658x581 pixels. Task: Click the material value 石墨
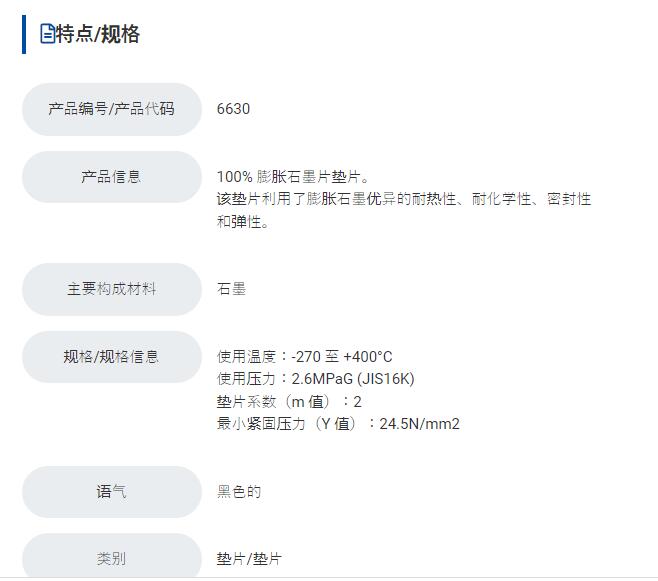point(231,289)
